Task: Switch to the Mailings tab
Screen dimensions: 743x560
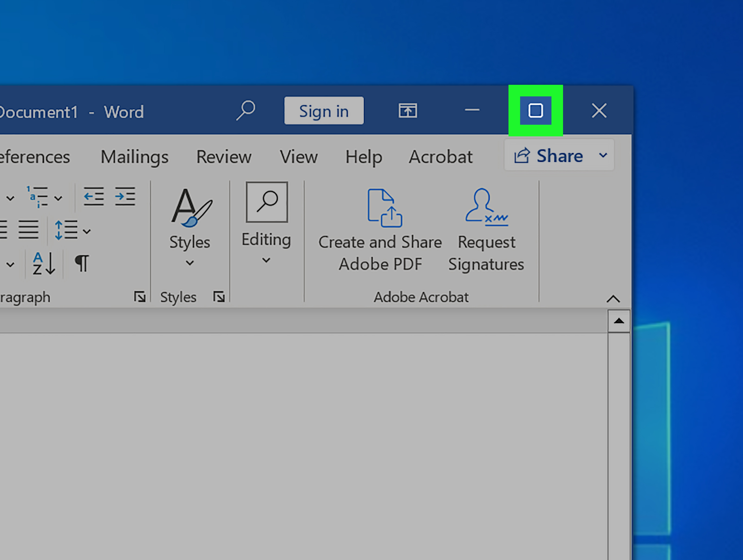Action: point(134,157)
